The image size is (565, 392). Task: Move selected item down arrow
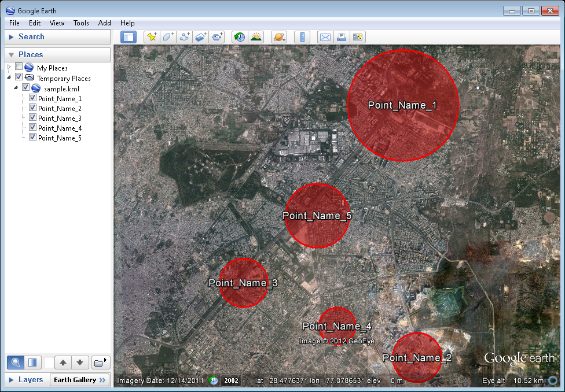pos(80,363)
